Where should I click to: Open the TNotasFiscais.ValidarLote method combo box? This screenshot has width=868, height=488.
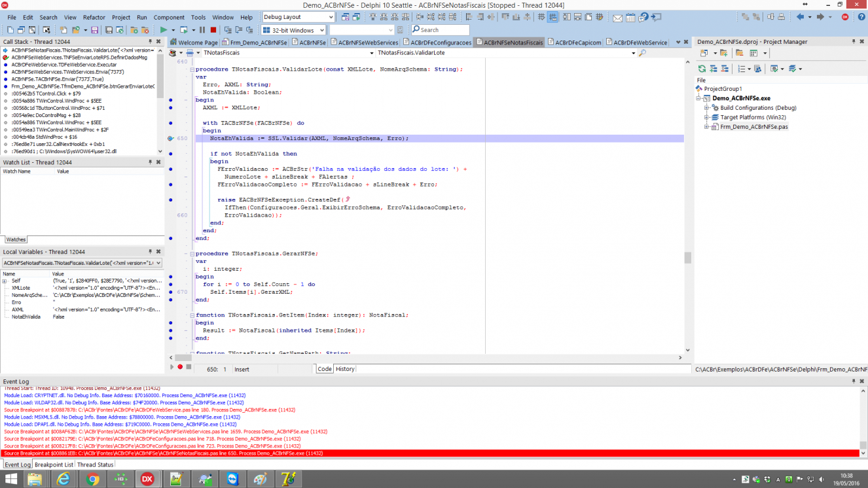coord(634,53)
